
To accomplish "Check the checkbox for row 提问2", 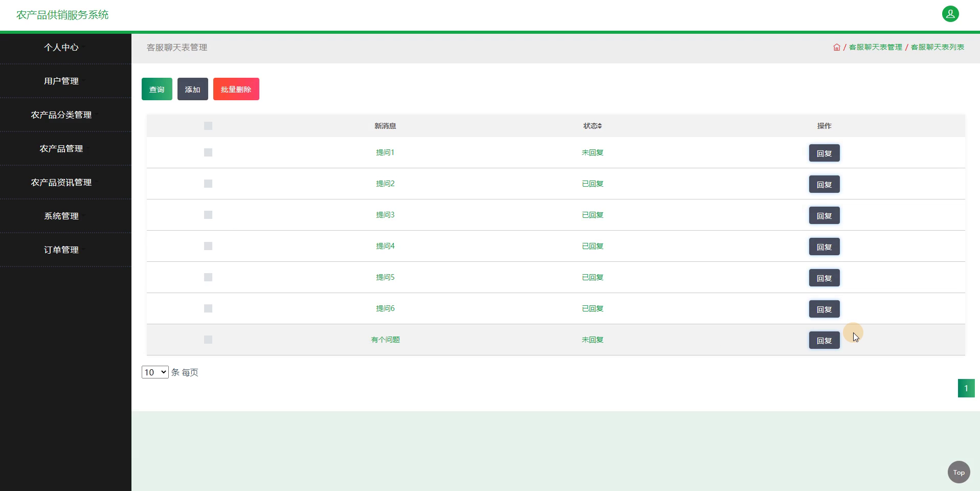I will tap(208, 184).
